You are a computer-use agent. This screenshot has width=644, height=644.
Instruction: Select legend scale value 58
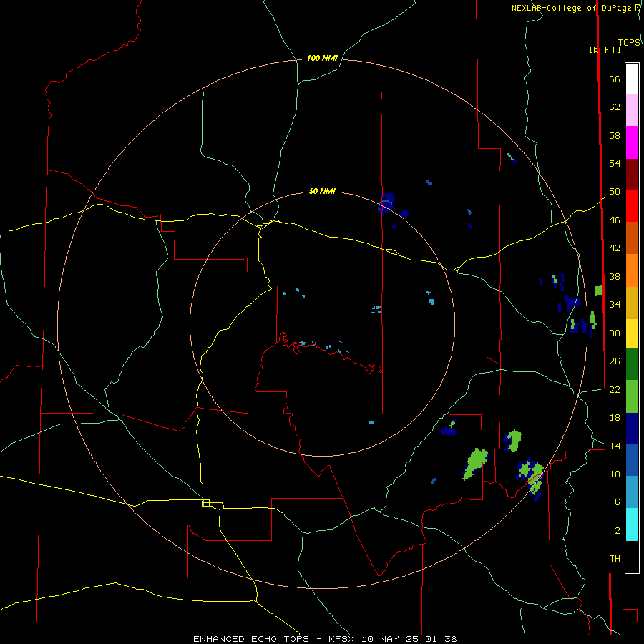pos(615,135)
